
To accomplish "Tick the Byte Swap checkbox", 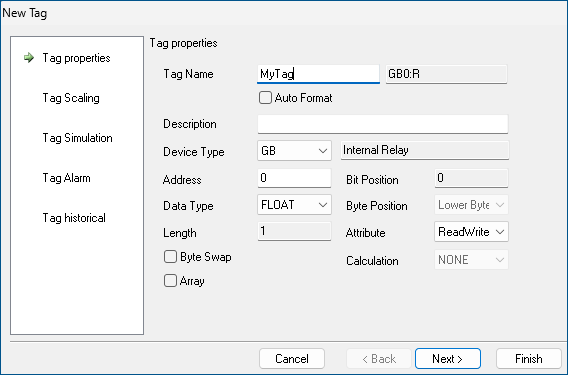I will [170, 257].
